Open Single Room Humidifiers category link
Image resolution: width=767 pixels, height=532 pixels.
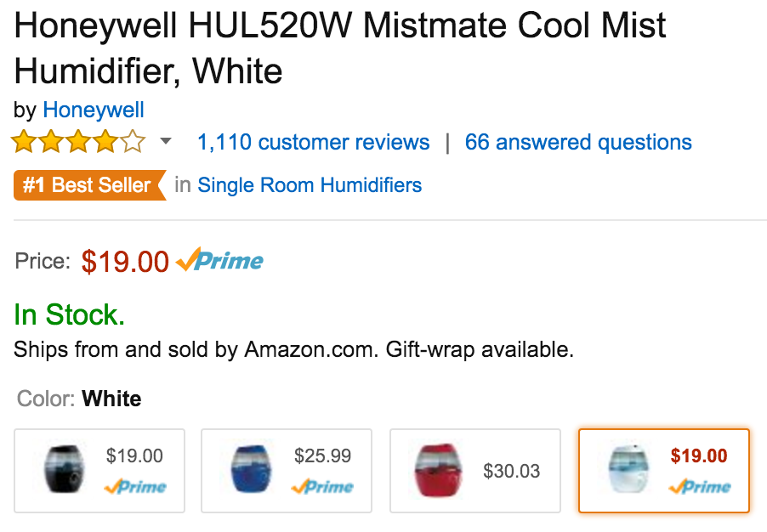(310, 185)
